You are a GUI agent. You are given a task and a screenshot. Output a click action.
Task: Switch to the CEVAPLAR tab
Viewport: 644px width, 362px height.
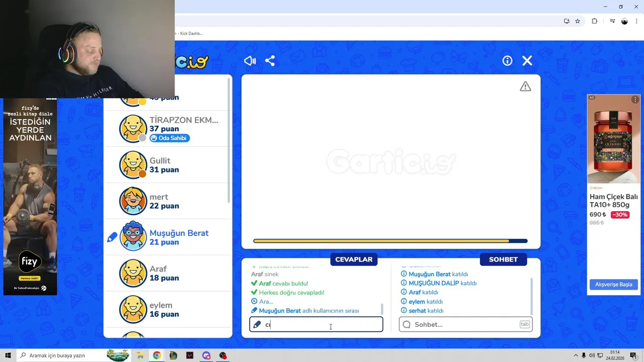tap(354, 259)
